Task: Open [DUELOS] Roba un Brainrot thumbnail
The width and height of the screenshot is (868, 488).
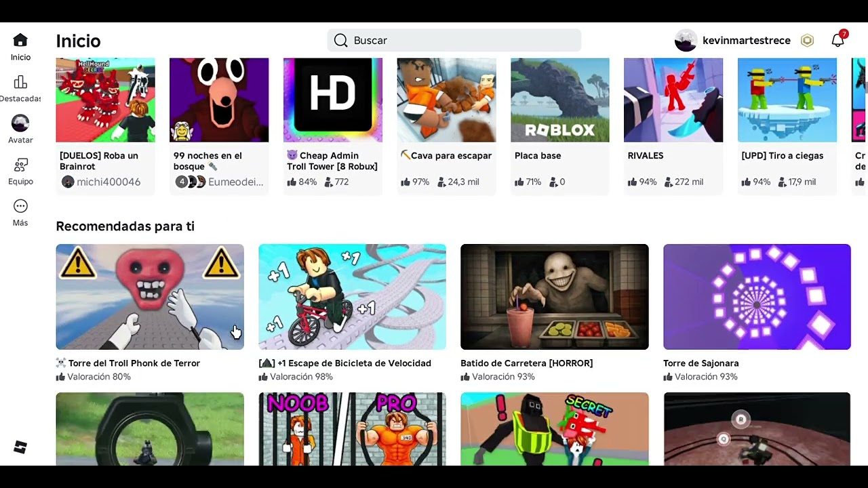Action: coord(105,100)
